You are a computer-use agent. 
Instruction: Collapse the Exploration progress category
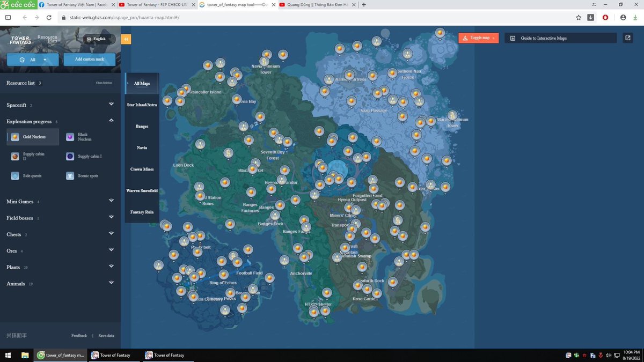(111, 121)
